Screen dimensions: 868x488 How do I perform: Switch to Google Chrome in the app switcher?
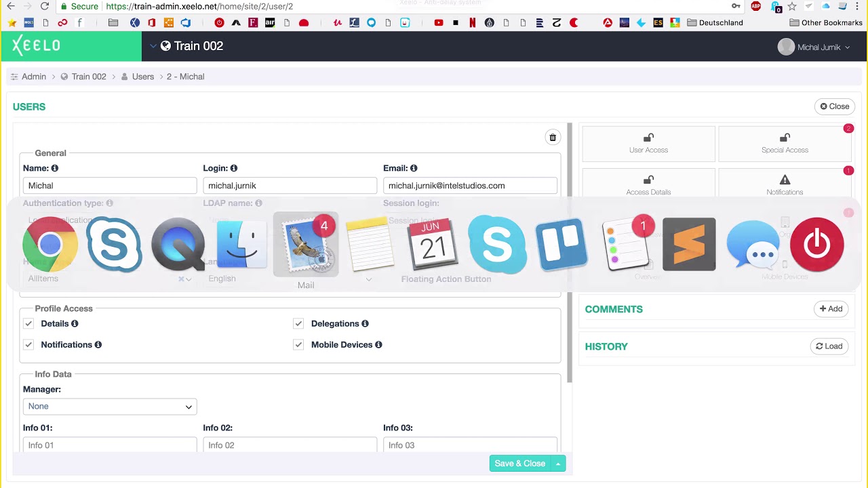50,245
